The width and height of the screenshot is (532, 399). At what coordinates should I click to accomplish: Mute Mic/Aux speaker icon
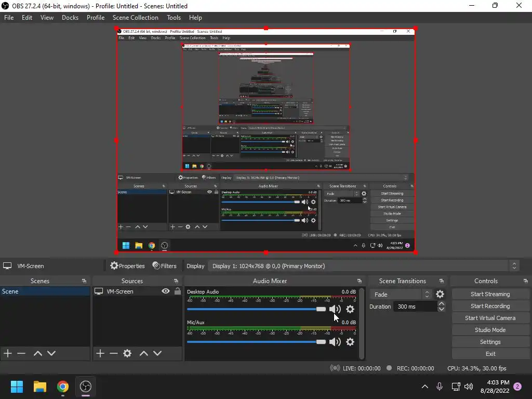(x=335, y=342)
